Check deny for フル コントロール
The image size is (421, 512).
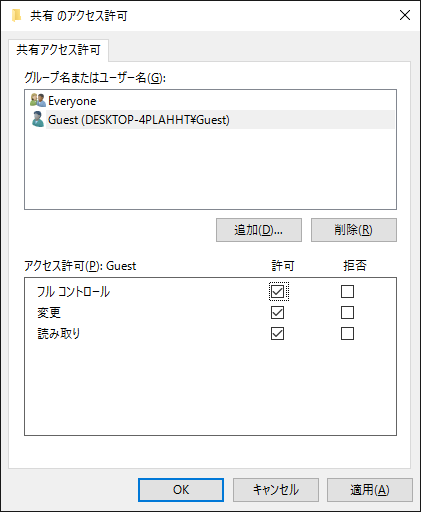click(x=347, y=292)
